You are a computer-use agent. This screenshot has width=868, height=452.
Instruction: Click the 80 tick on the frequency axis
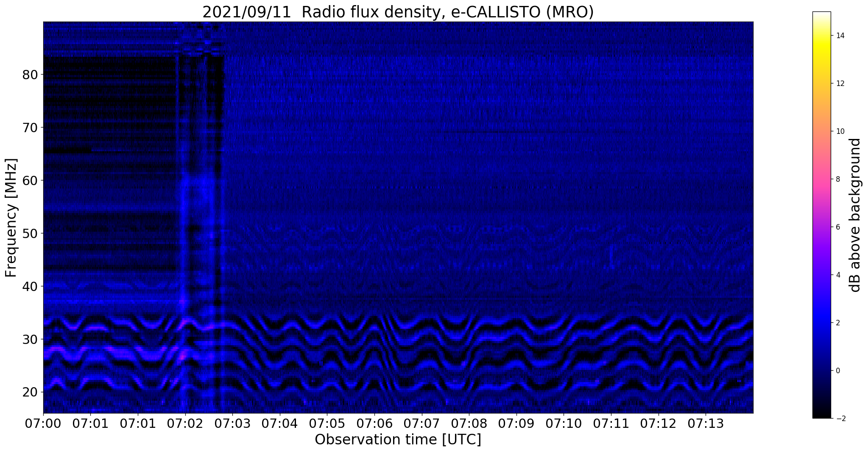point(30,75)
